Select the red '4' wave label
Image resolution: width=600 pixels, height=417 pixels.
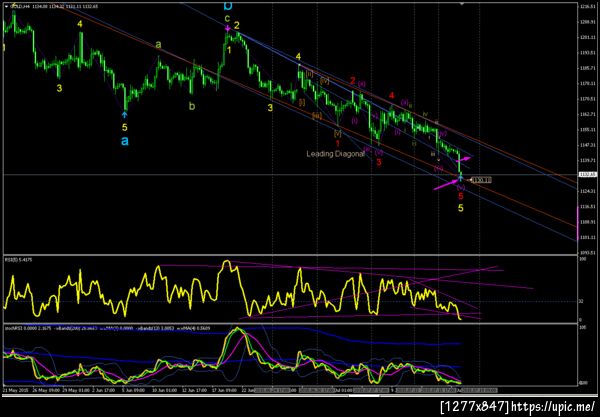coord(391,96)
